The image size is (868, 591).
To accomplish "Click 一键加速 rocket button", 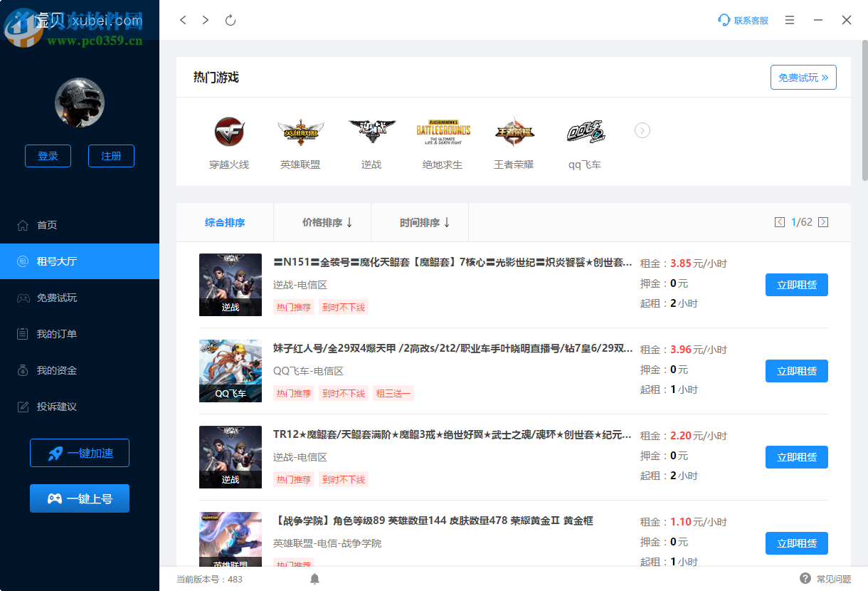I will pyautogui.click(x=80, y=453).
